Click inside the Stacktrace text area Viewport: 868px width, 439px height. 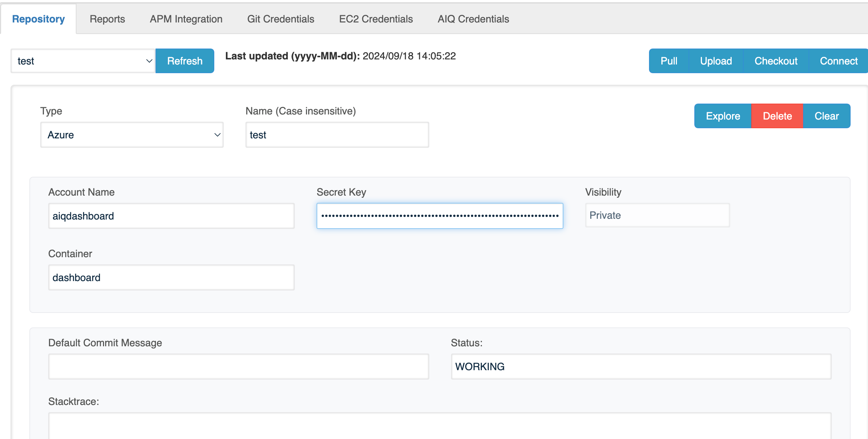pyautogui.click(x=440, y=426)
